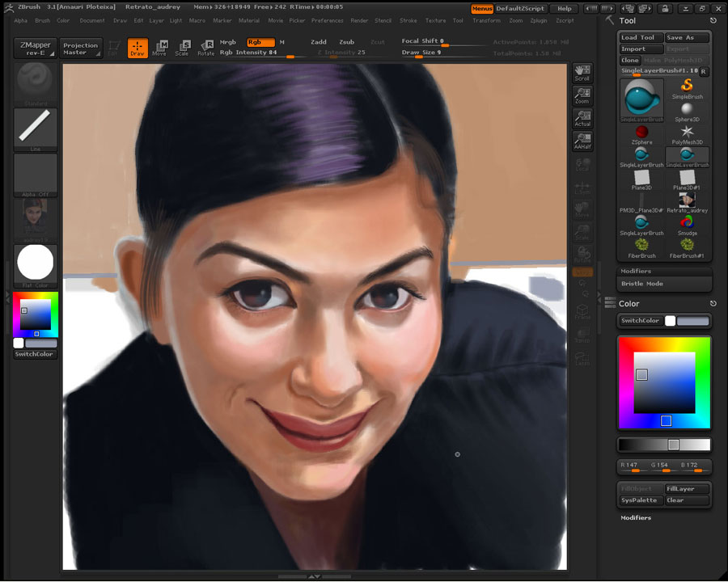Open the Document menu

click(92, 20)
